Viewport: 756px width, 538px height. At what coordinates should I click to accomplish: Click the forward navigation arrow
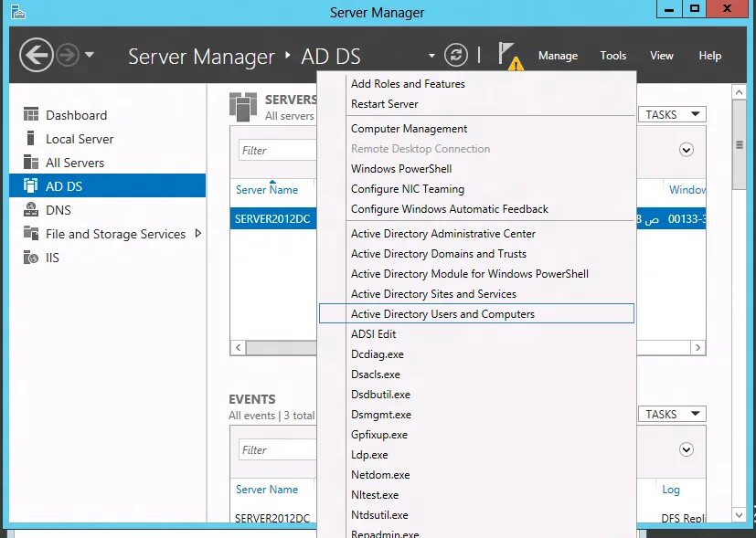68,56
